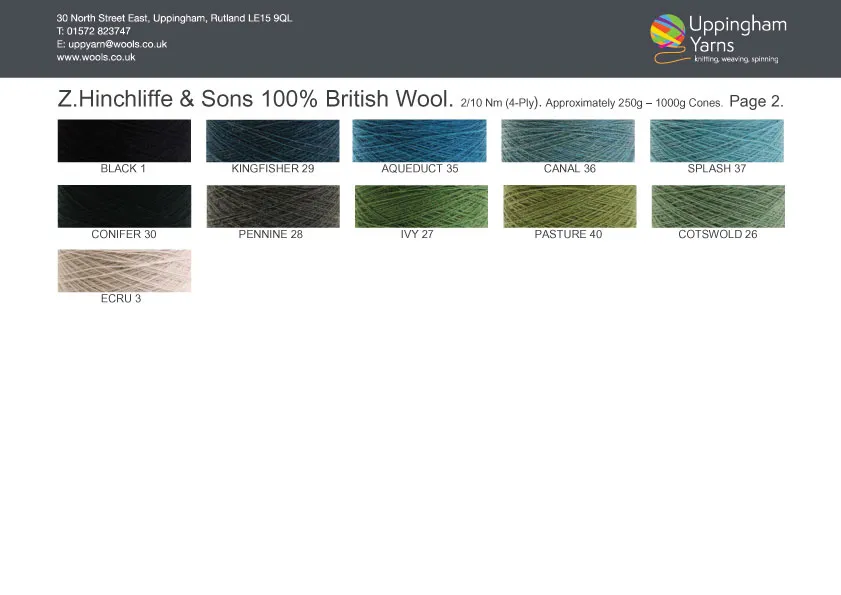Click the Uppingham Yarns logo

point(717,38)
